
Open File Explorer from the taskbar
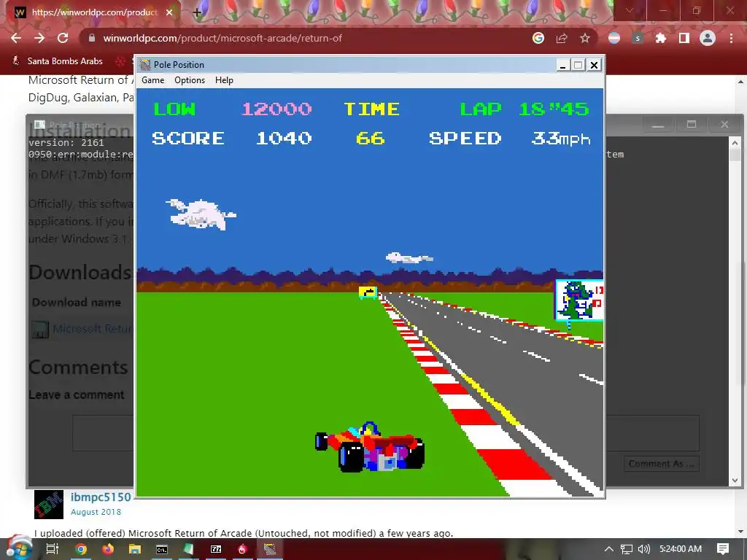coord(135,549)
